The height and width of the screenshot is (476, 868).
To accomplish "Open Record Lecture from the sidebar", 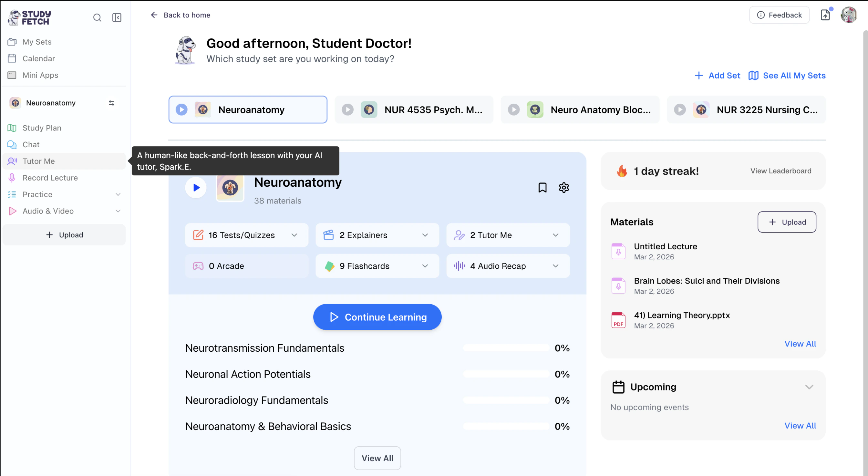I will pyautogui.click(x=50, y=178).
